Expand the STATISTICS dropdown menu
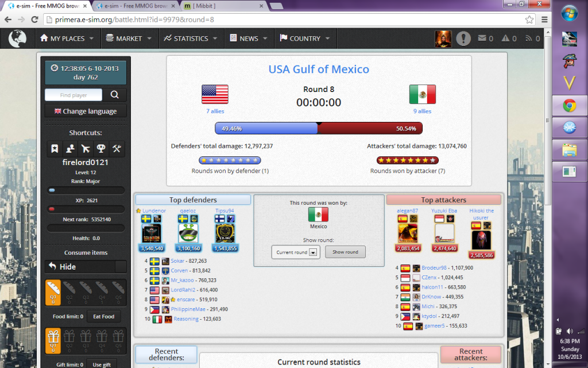This screenshot has height=368, width=588. [x=190, y=39]
